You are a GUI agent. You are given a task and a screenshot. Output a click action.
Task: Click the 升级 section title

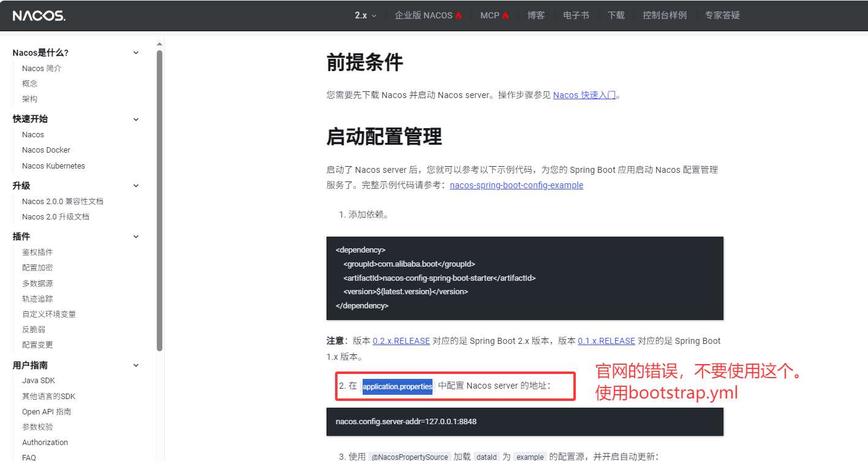21,186
